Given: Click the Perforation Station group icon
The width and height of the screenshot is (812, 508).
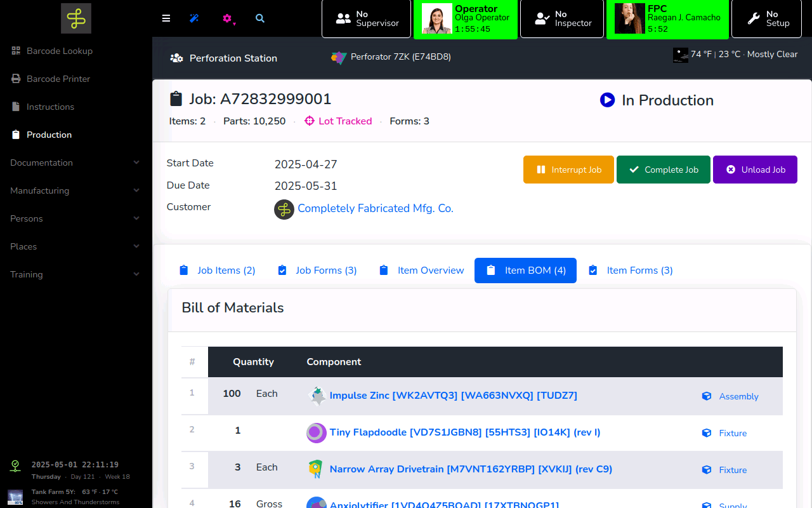Looking at the screenshot, I should [176, 58].
